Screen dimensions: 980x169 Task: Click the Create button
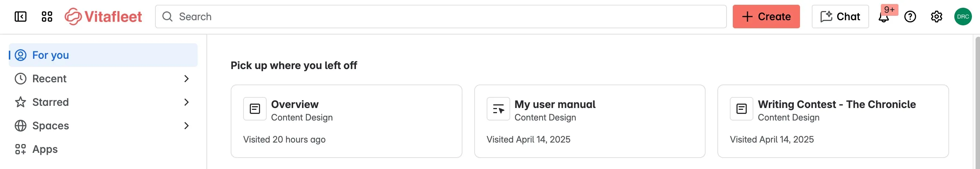(x=766, y=17)
